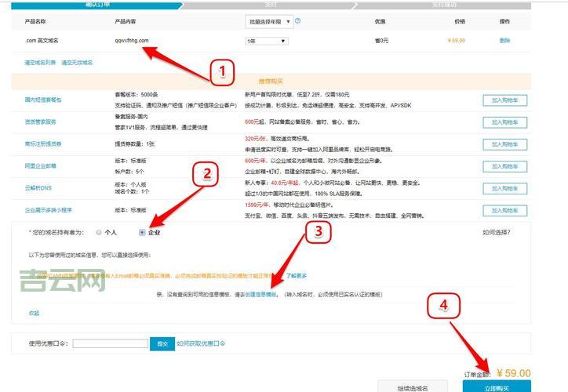The image size is (568, 392).
Task: Click the 如何获取优惠口令 link
Action: (201, 343)
